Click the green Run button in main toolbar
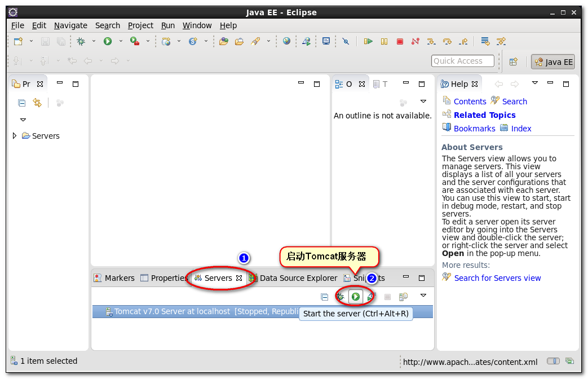 (x=108, y=41)
